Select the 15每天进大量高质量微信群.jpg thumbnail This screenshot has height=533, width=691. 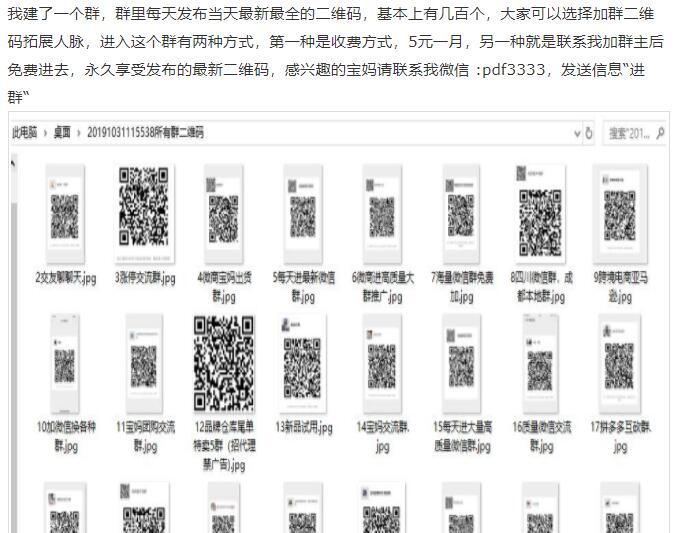click(x=461, y=363)
